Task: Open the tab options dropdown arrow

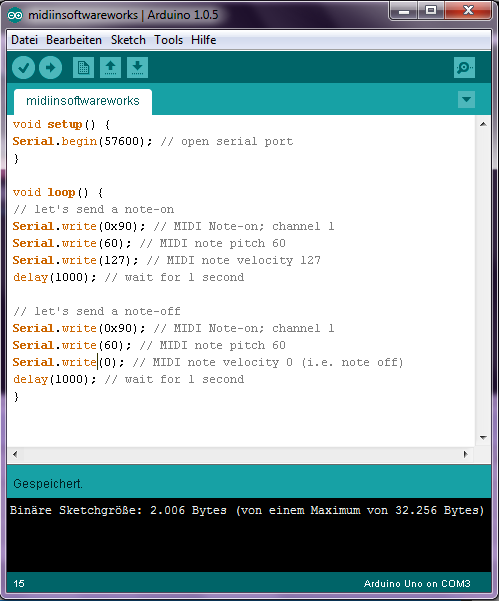Action: coord(466,100)
